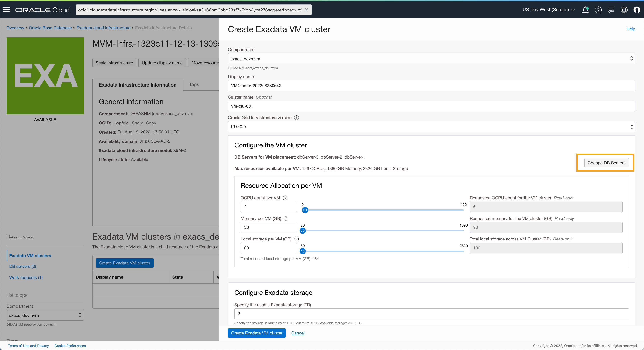Select DB servers in the Resources sidebar

pyautogui.click(x=22, y=266)
